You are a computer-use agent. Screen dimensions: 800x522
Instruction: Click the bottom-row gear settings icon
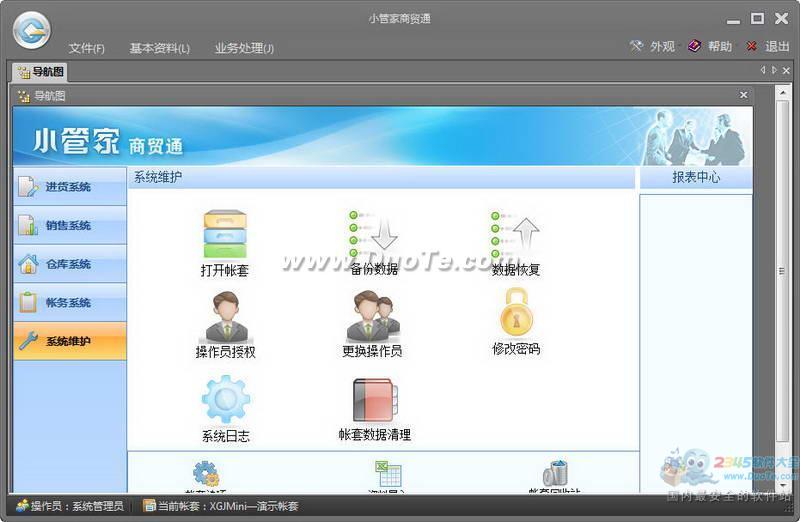point(205,473)
